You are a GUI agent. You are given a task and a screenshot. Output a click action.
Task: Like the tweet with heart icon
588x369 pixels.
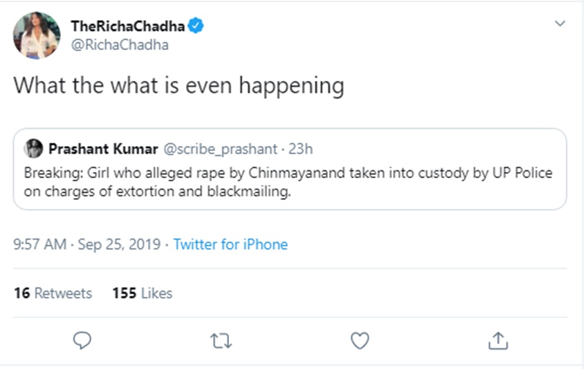[x=360, y=340]
